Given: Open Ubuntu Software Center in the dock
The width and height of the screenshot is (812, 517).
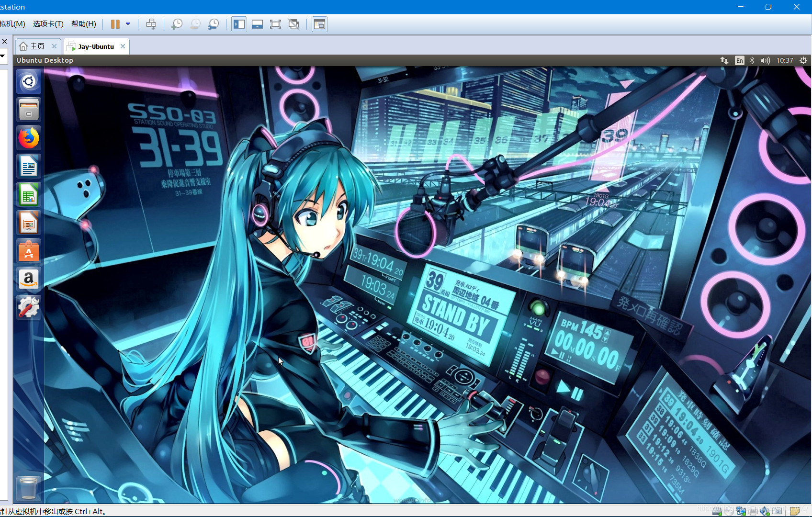Looking at the screenshot, I should click(x=29, y=251).
